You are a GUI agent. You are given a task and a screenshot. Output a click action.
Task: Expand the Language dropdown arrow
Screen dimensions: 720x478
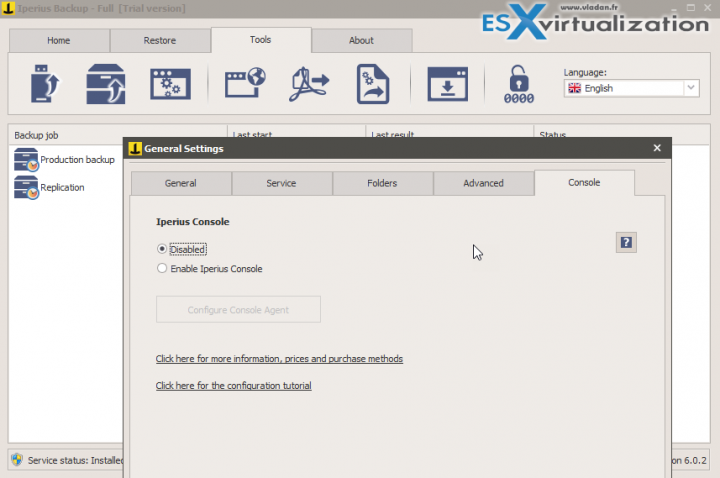tap(691, 88)
